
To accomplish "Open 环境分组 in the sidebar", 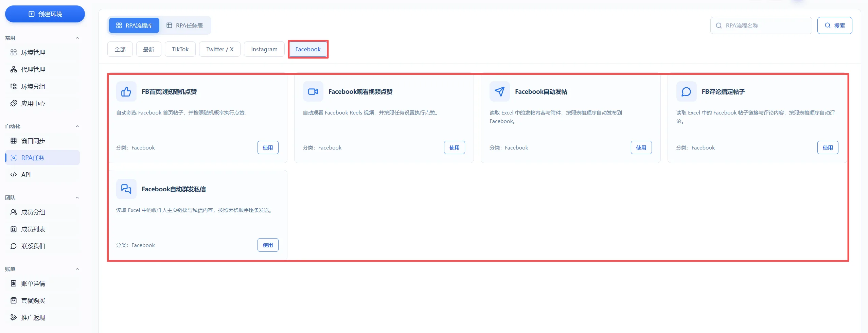I will click(x=42, y=86).
